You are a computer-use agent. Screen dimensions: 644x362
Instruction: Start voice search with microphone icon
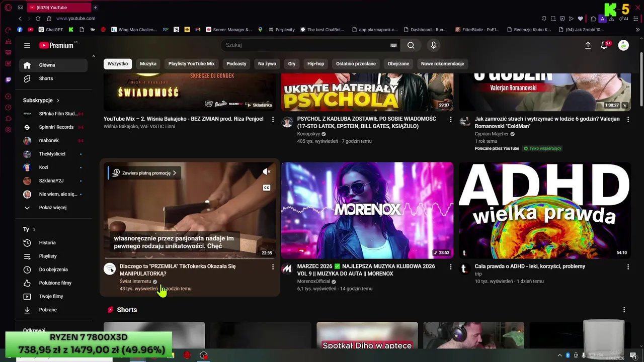tap(434, 45)
